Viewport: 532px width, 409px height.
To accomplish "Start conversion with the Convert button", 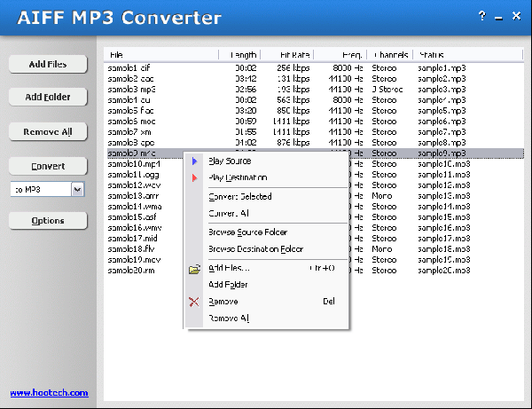I will pyautogui.click(x=48, y=166).
